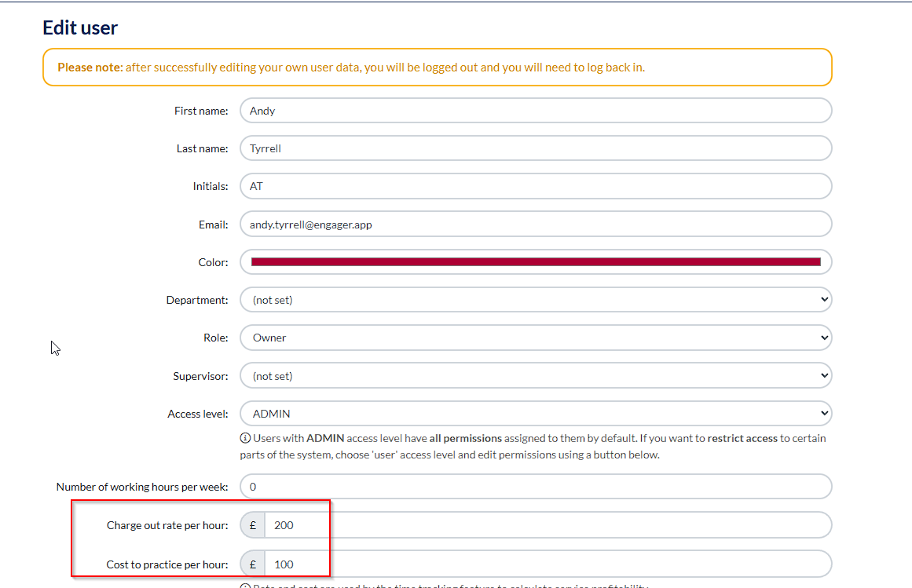The height and width of the screenshot is (588, 912).
Task: Change the Access level dropdown from ADMIN
Action: (535, 414)
